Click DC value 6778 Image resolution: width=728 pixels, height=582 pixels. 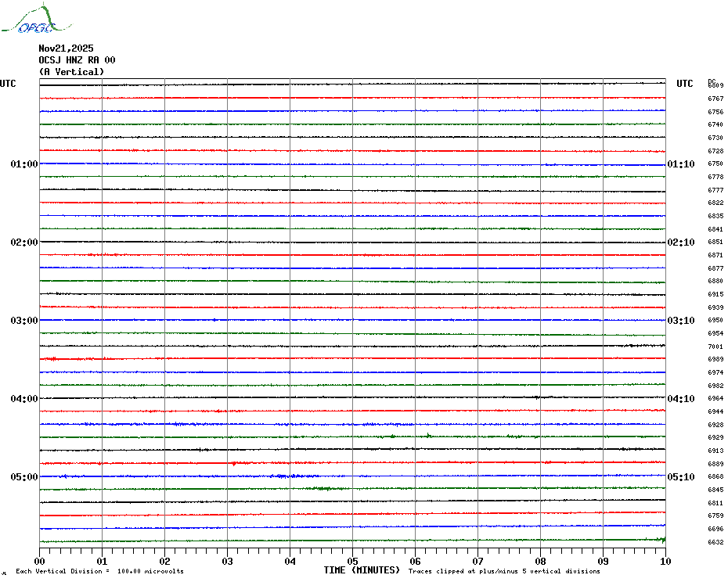pyautogui.click(x=715, y=177)
